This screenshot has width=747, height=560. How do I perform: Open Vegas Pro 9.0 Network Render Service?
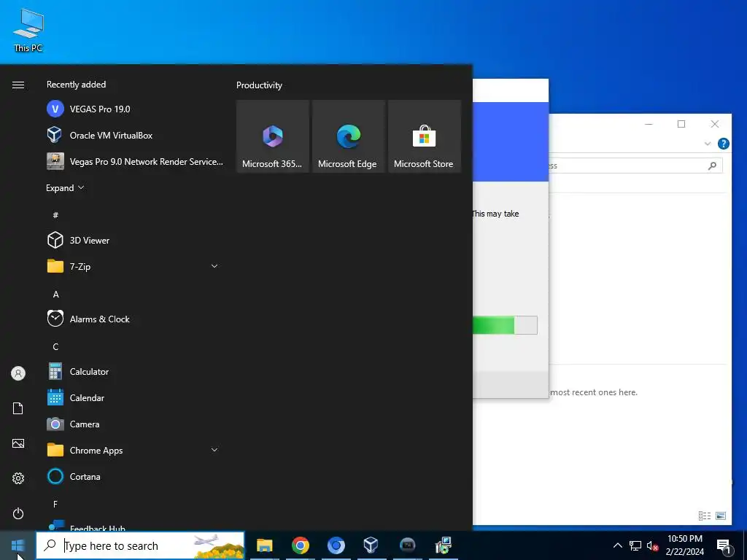pos(134,161)
